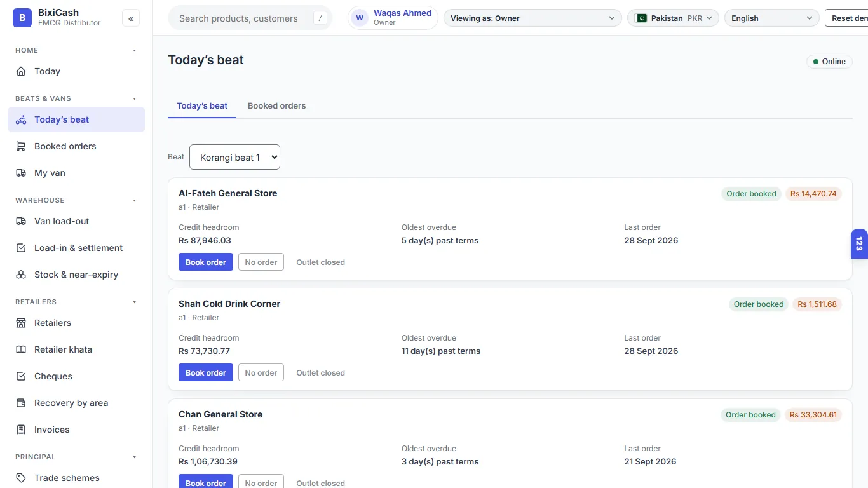
Task: Click the Invoices document icon
Action: [x=21, y=430]
